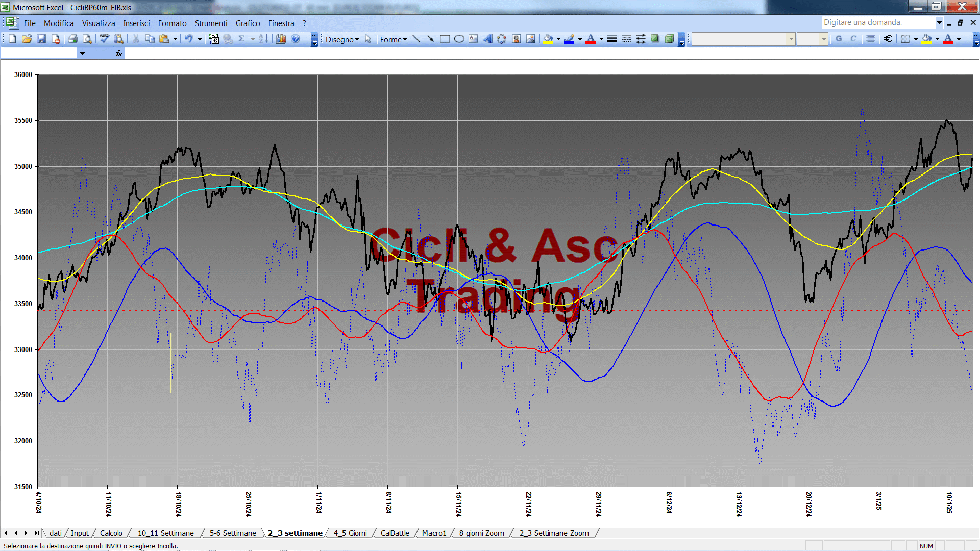The width and height of the screenshot is (980, 551).
Task: Open Arrow Style options
Action: pyautogui.click(x=641, y=39)
